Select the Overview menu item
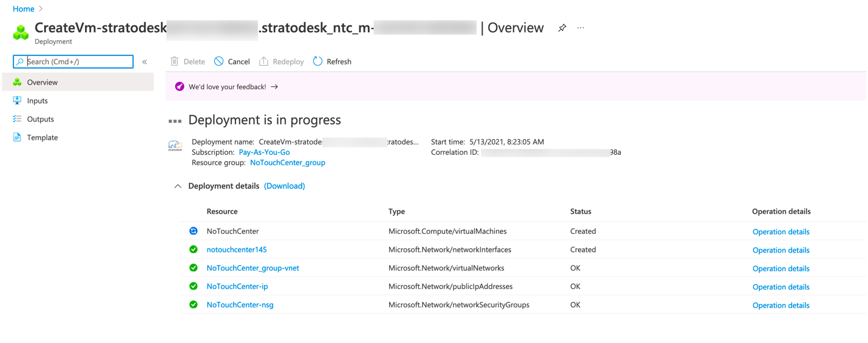The image size is (868, 343). click(78, 82)
